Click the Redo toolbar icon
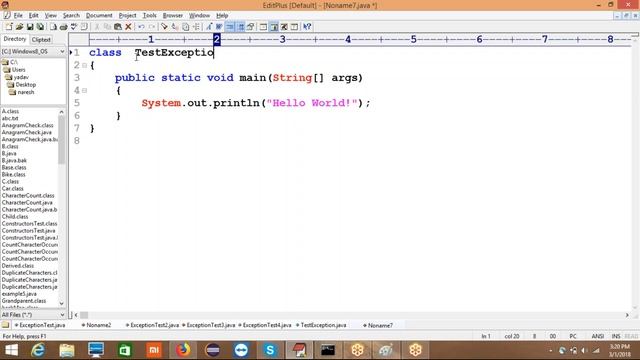The width and height of the screenshot is (640, 360). click(151, 27)
